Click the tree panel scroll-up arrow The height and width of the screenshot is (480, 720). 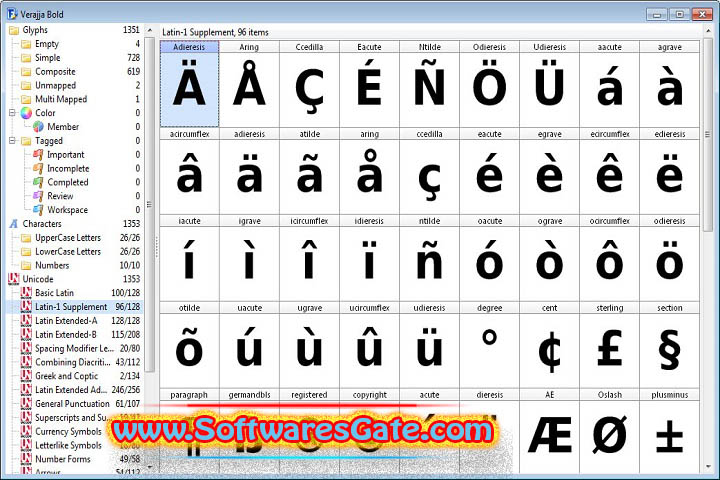click(150, 30)
